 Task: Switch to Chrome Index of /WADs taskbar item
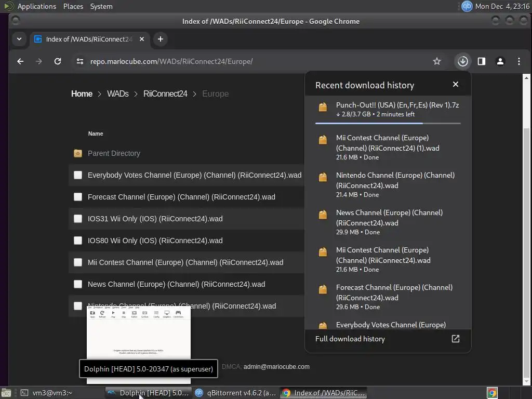pos(324,393)
